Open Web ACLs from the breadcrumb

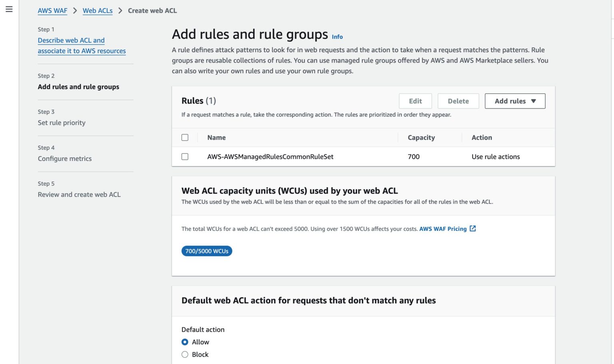pos(98,10)
